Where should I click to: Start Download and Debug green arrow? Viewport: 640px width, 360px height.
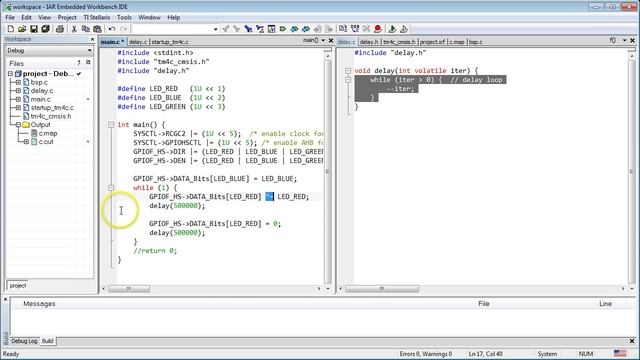(x=392, y=29)
